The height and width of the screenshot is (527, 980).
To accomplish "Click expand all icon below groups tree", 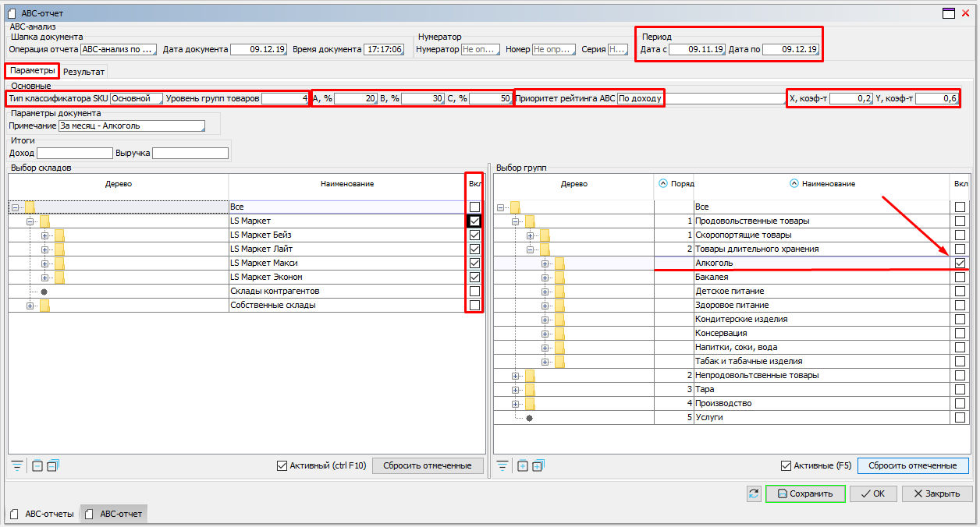I will 537,466.
